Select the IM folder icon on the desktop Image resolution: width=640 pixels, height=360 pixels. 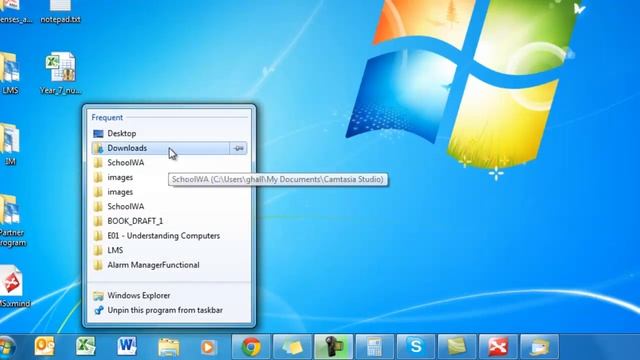10,144
